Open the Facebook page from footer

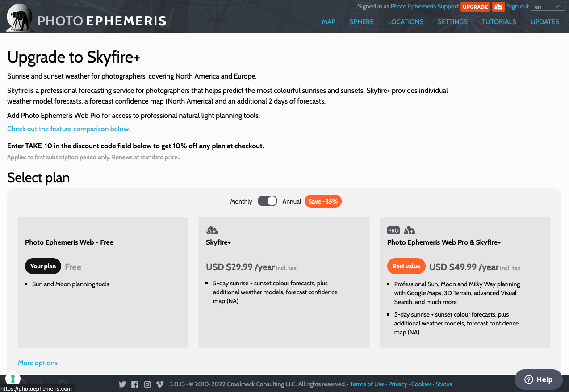(135, 384)
